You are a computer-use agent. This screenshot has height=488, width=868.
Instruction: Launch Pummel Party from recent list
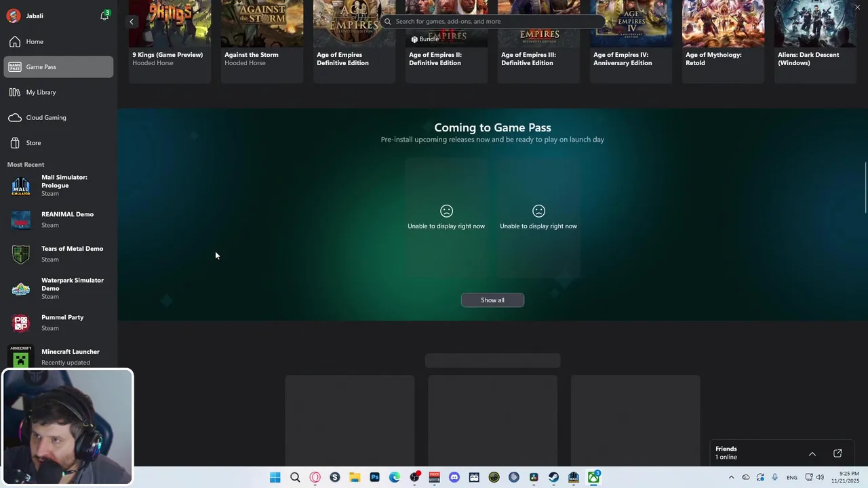pyautogui.click(x=58, y=323)
